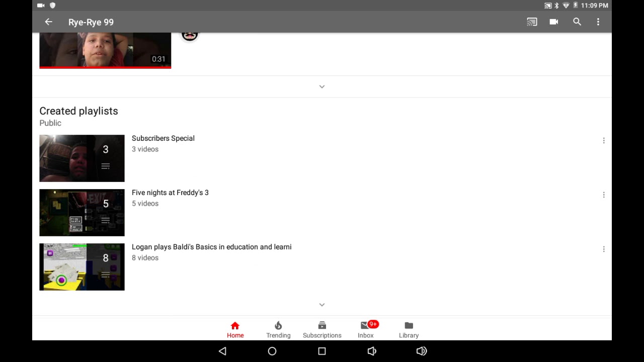The image size is (644, 362).
Task: Open the overflow menu in the top bar
Action: tap(598, 22)
